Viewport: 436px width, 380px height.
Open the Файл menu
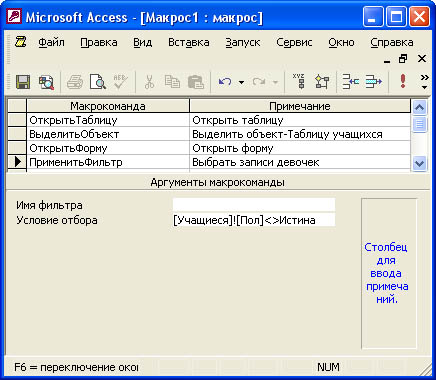(51, 42)
